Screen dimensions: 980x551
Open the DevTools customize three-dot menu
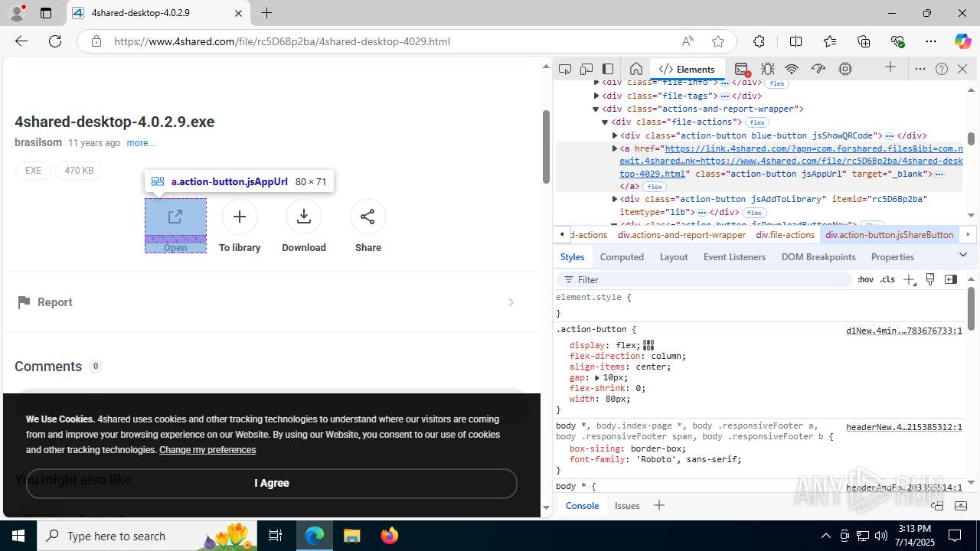pos(920,69)
